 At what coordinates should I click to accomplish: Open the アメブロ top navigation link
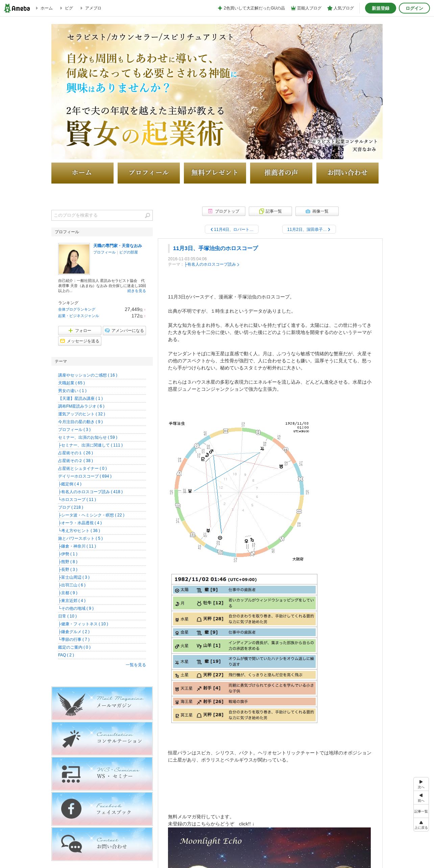[91, 8]
